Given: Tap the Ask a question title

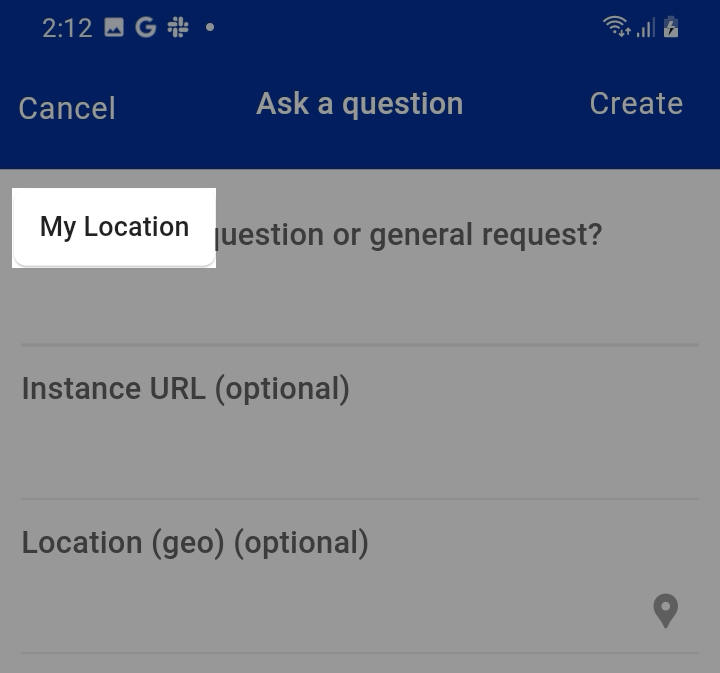Looking at the screenshot, I should 359,104.
